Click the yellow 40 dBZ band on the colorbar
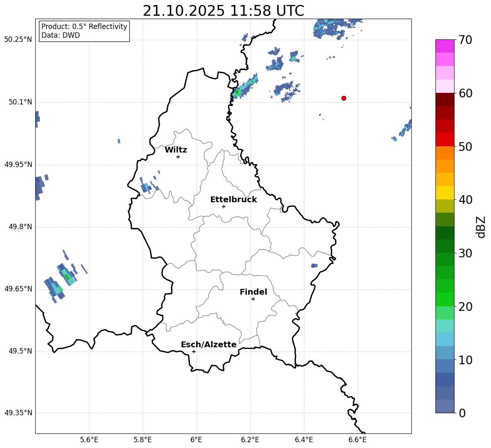Viewport: 491px width, 448px height. (445, 193)
